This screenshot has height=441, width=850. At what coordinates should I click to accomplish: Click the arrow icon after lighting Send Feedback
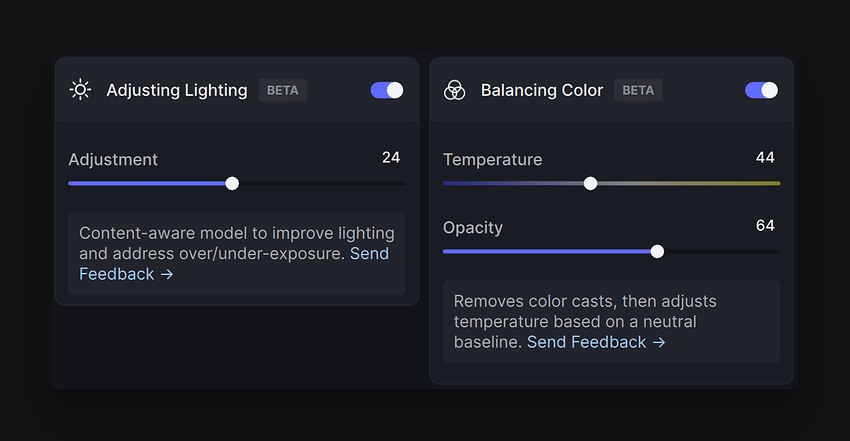pos(167,275)
